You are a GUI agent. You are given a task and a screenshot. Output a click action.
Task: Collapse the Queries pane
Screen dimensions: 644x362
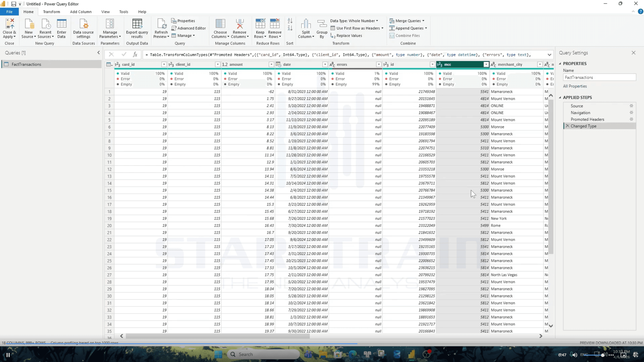(x=98, y=53)
